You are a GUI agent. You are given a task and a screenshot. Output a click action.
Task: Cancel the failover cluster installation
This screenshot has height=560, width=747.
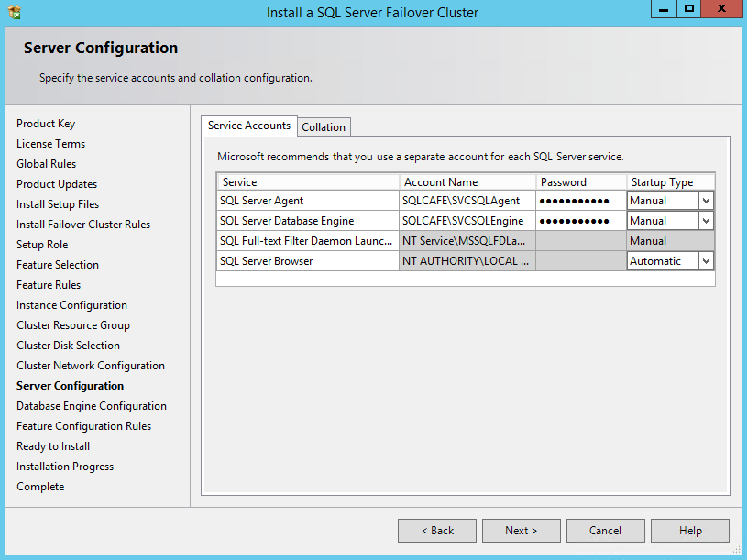[x=605, y=531]
